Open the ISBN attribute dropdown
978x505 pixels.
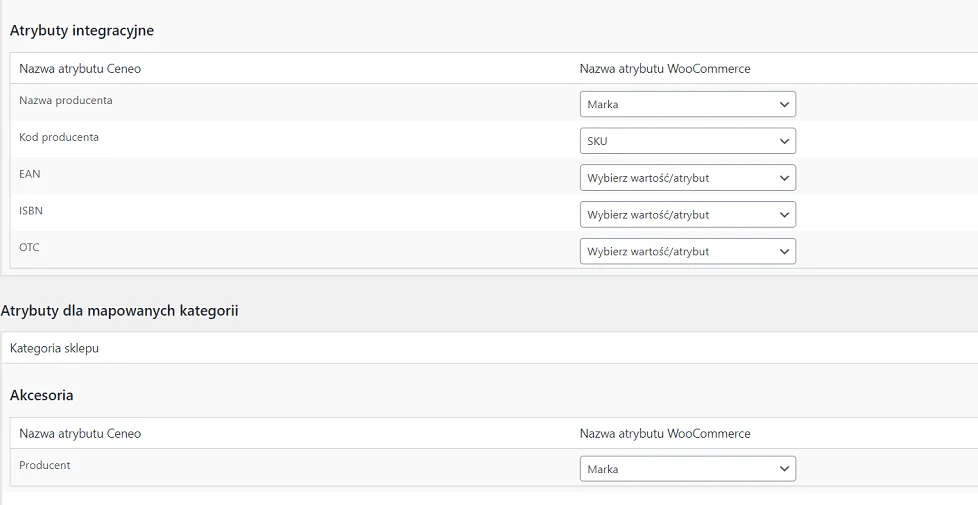(x=687, y=214)
